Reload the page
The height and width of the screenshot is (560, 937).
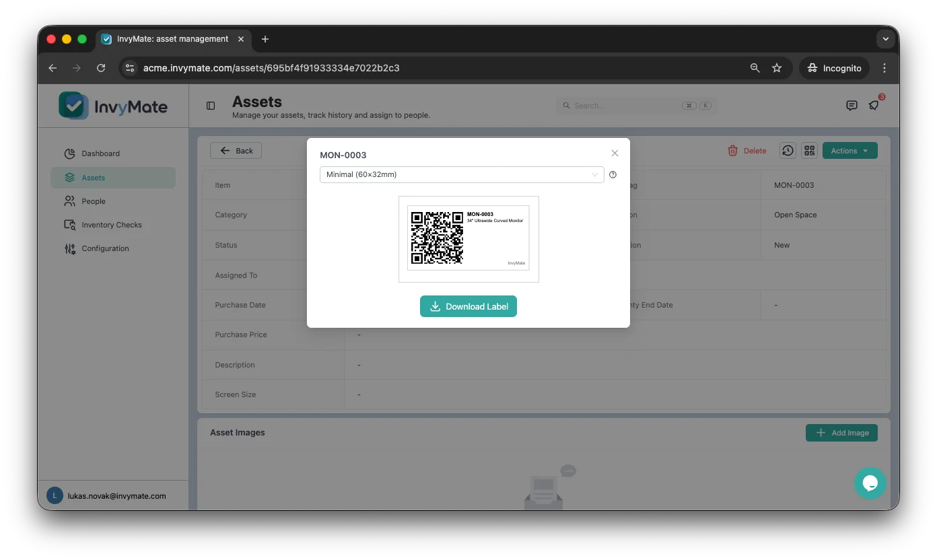coord(101,68)
